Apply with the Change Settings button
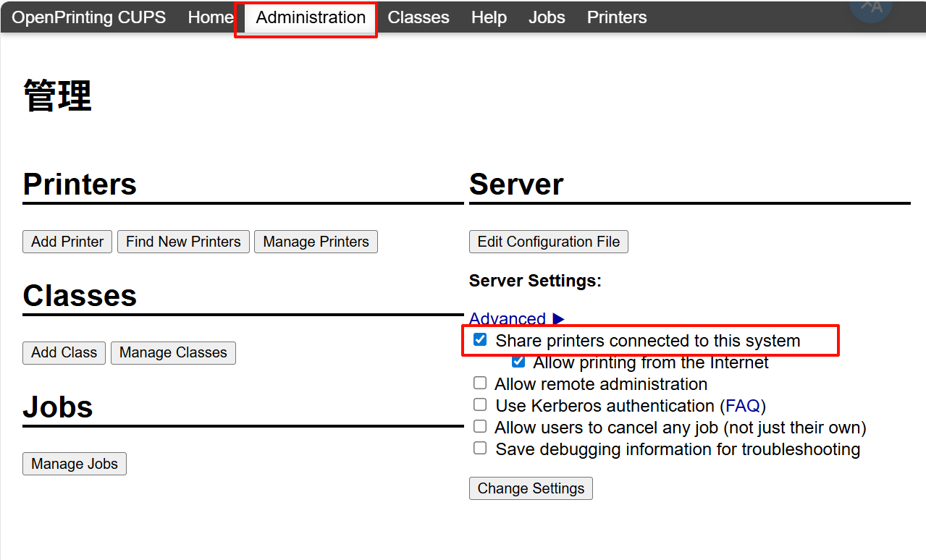This screenshot has height=560, width=926. point(531,488)
